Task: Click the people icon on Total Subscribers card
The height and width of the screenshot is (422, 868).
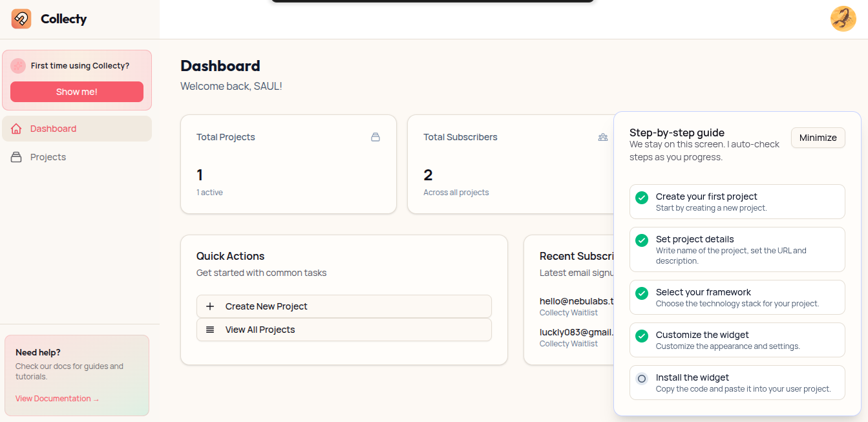Action: pos(603,137)
